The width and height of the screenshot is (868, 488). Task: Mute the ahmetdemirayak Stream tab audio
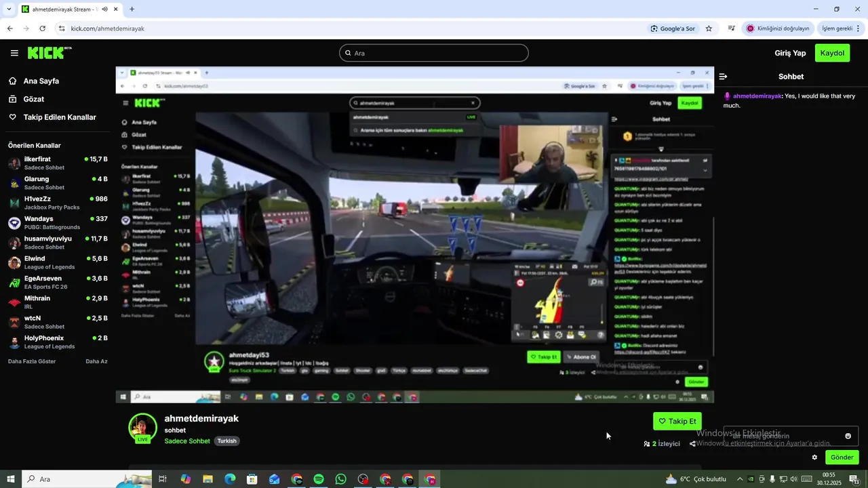tap(104, 9)
